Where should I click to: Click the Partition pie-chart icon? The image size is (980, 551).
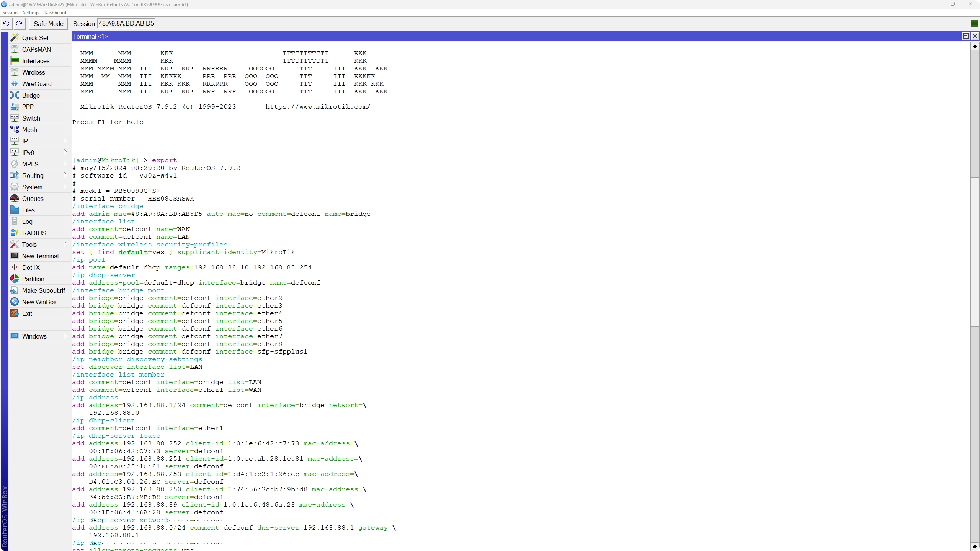point(15,279)
